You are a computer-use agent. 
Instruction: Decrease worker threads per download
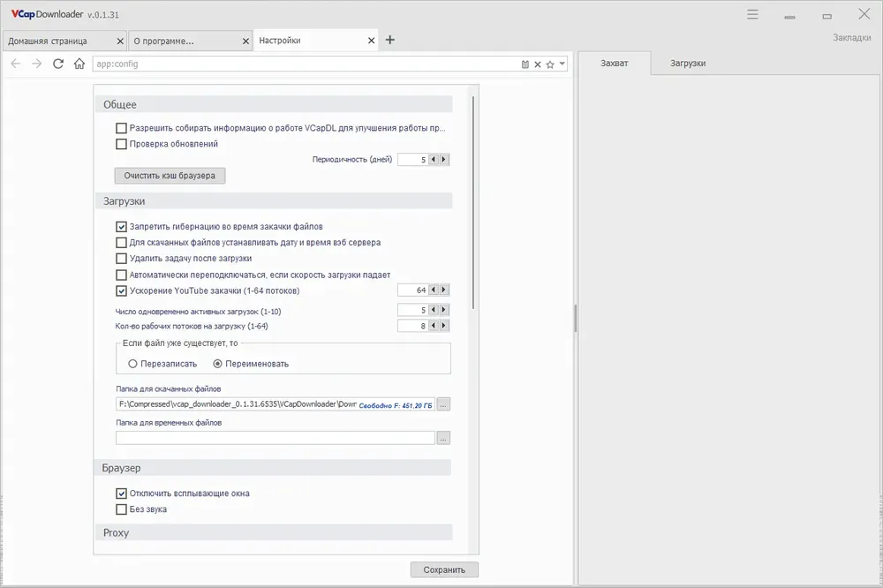(433, 326)
